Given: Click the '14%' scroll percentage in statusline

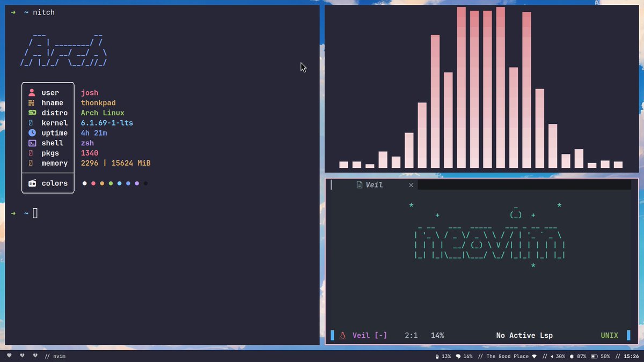Looking at the screenshot, I should click(x=437, y=336).
